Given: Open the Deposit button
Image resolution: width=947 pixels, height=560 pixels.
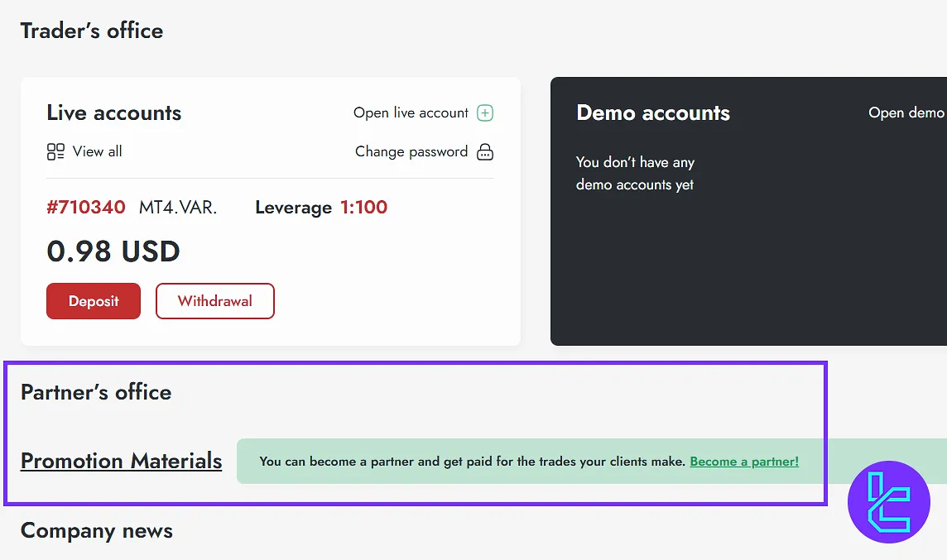Looking at the screenshot, I should pyautogui.click(x=94, y=301).
